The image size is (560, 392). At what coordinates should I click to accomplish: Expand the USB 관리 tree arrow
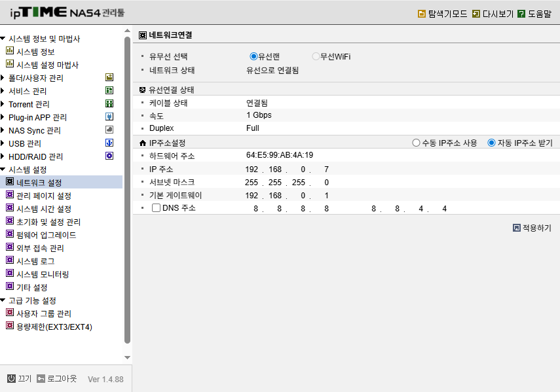[x=3, y=143]
